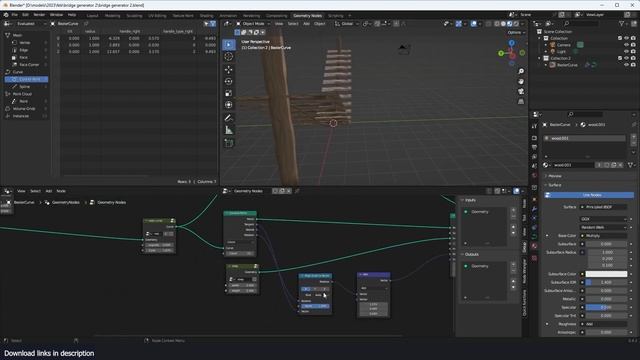Switch perspective/orthographic grid icon
Image resolution: width=640 pixels, height=360 pixels.
pyautogui.click(x=521, y=101)
